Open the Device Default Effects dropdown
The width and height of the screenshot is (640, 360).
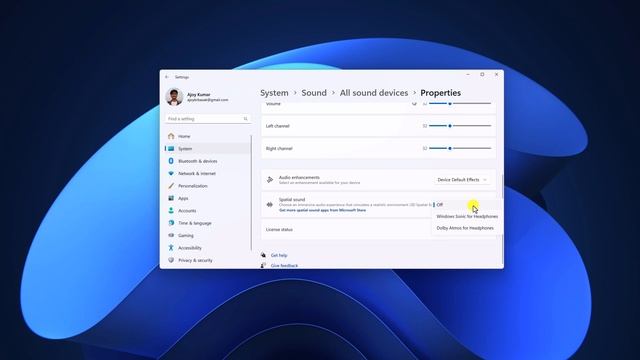462,180
